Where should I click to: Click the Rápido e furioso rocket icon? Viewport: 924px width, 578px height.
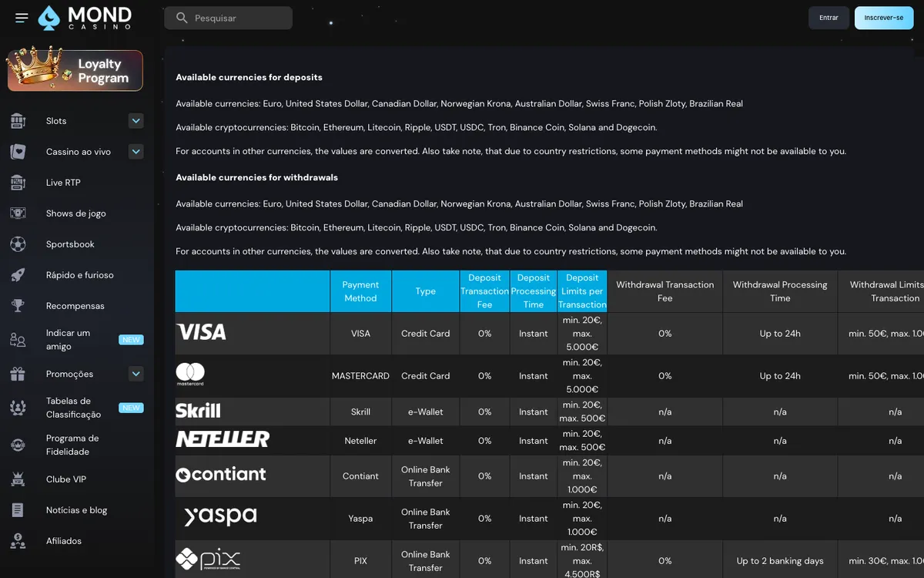point(18,275)
